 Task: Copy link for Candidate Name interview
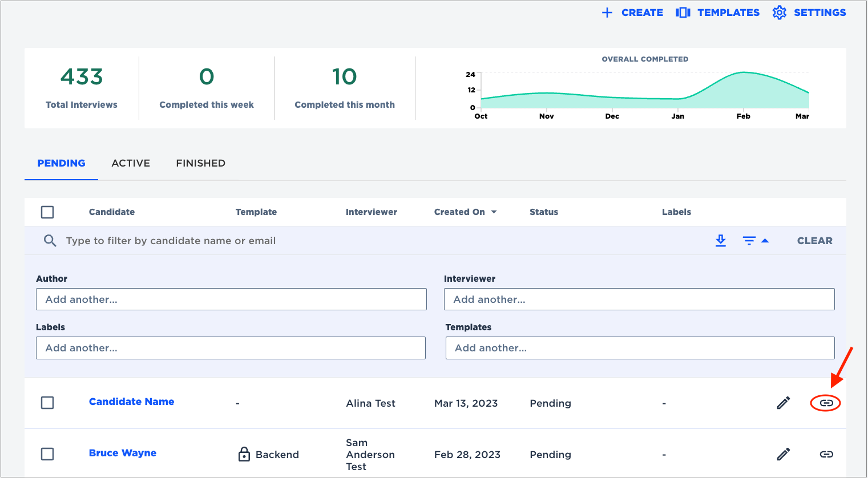tap(826, 403)
